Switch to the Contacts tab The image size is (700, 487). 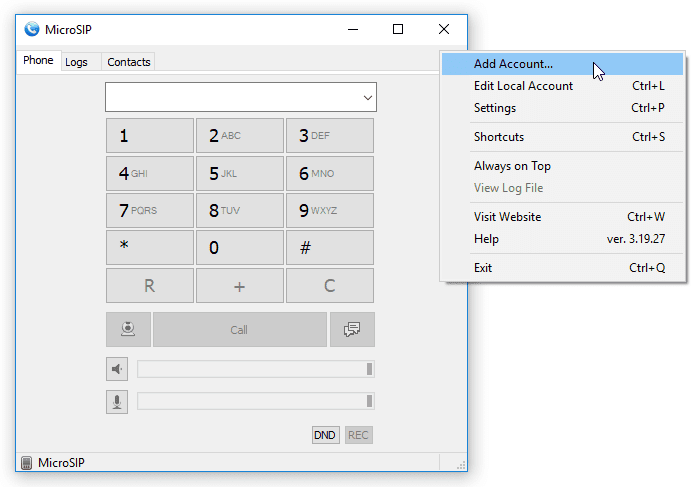click(129, 62)
